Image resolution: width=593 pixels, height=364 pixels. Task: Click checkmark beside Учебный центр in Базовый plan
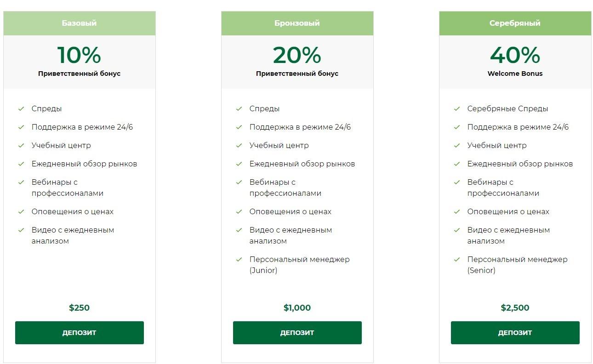click(x=21, y=146)
